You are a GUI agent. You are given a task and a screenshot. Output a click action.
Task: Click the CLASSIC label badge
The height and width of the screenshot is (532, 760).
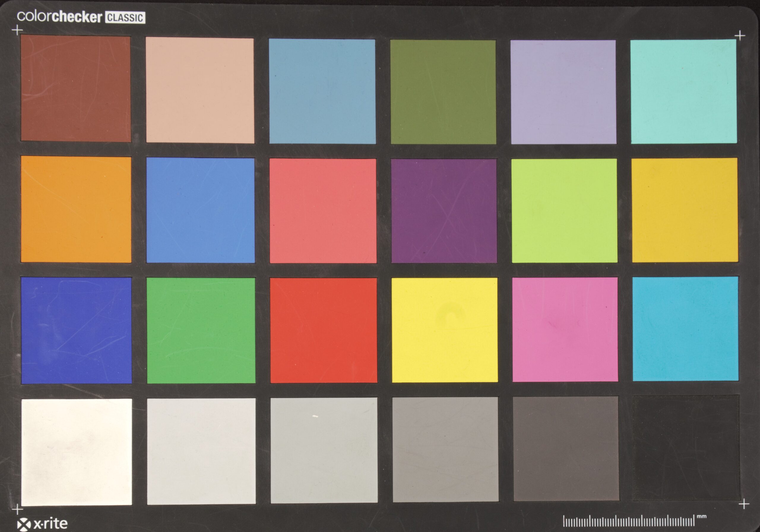[x=125, y=18]
